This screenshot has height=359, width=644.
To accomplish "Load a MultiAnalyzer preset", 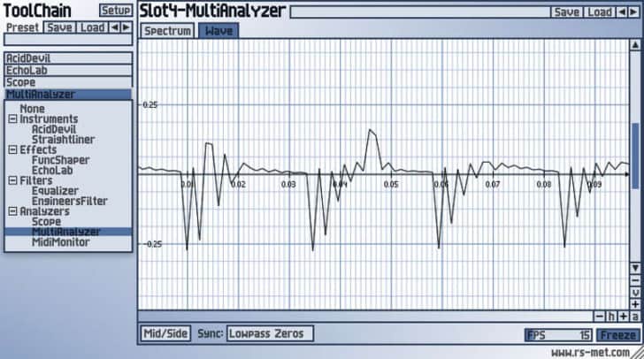I will coord(600,11).
